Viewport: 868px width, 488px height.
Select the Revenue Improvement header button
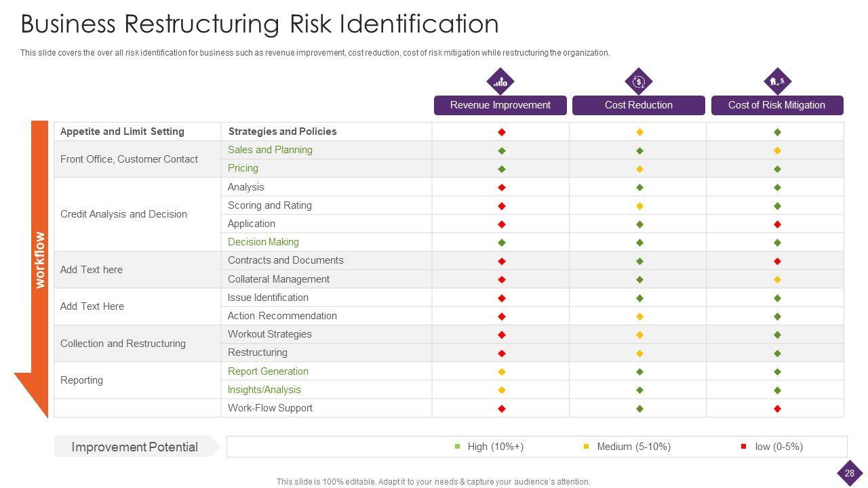coord(500,105)
